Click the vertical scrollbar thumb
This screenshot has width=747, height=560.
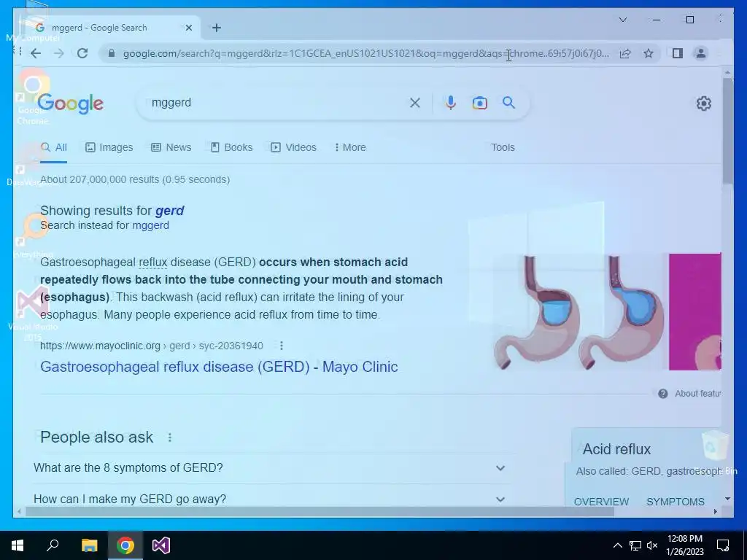coord(727,131)
